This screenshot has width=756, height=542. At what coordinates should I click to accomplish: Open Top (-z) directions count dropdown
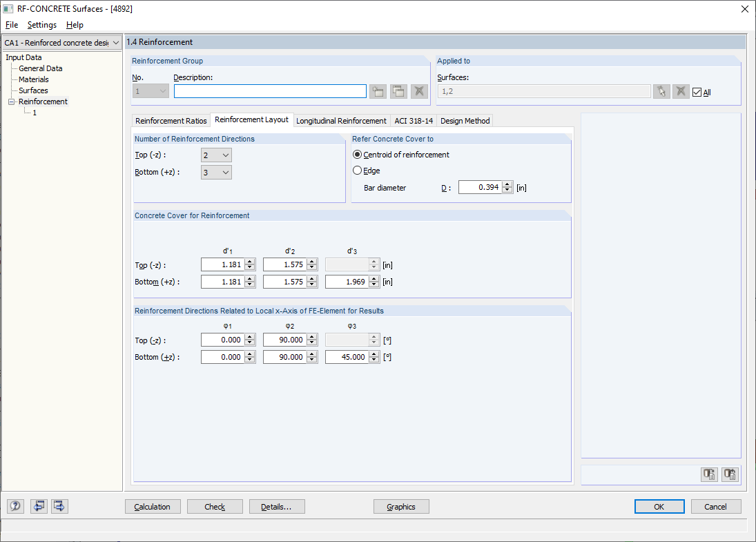[216, 155]
